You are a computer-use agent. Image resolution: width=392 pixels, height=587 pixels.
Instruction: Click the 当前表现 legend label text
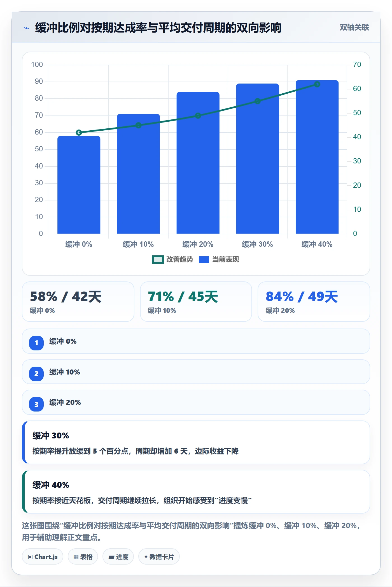tap(226, 260)
